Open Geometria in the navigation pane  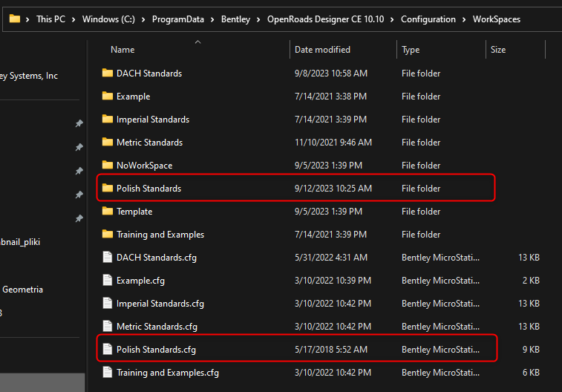tap(22, 290)
